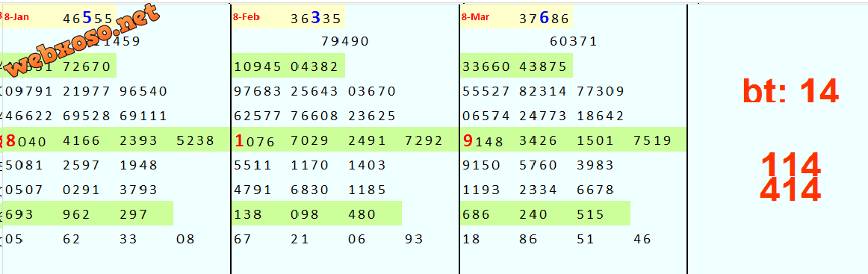Click the highlighted number 7029
Image resolution: width=868 pixels, height=274 pixels.
[309, 141]
